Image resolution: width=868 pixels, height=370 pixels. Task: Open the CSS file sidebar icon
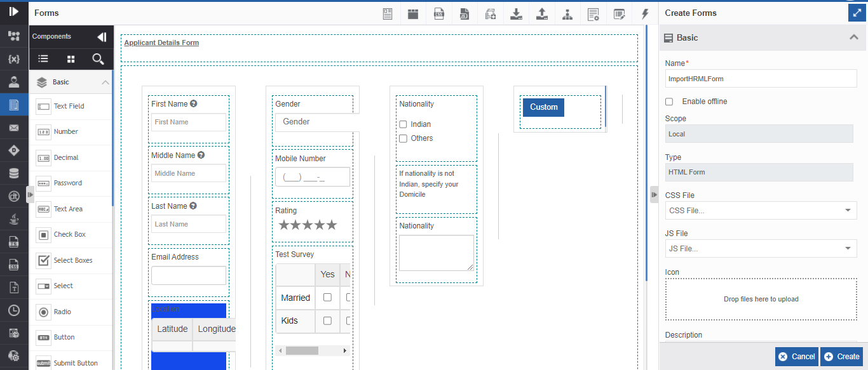[14, 265]
